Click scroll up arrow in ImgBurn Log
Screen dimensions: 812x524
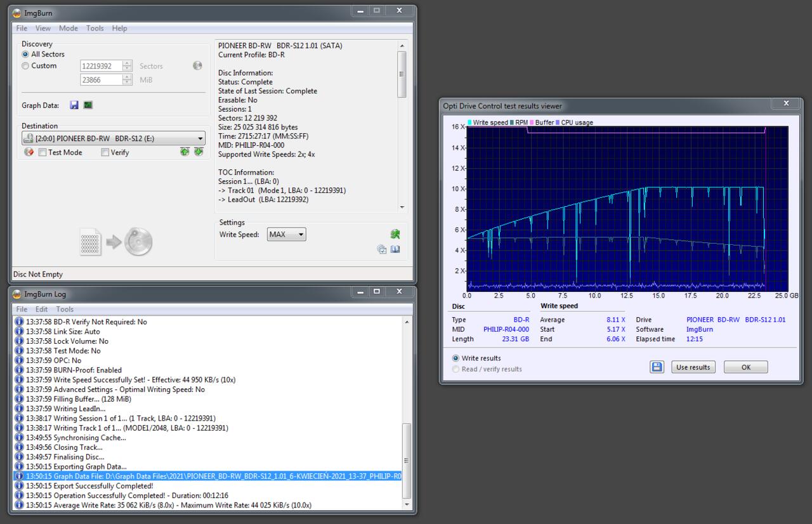pyautogui.click(x=407, y=322)
